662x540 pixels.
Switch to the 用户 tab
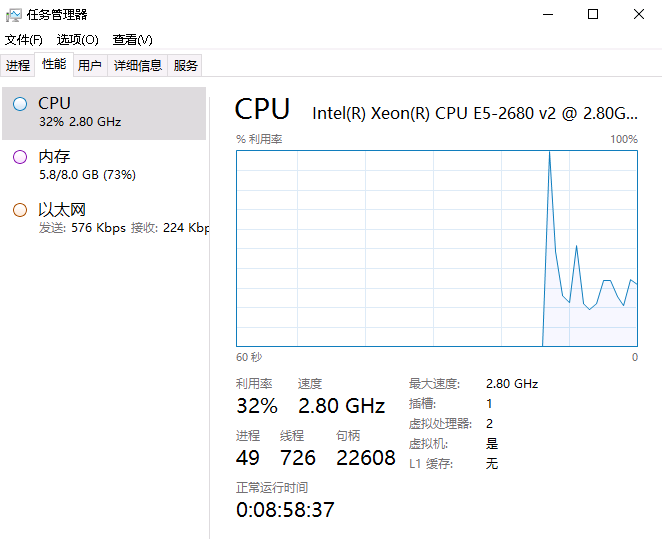(90, 66)
